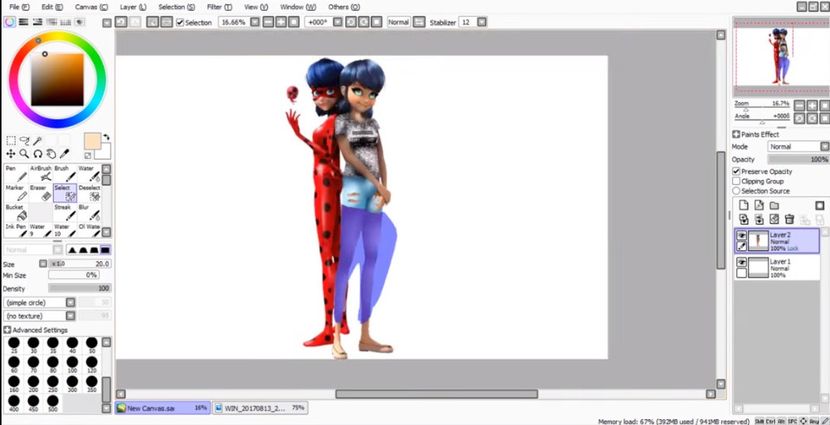
Task: Enable the Clipping Group checkbox
Action: click(x=737, y=181)
